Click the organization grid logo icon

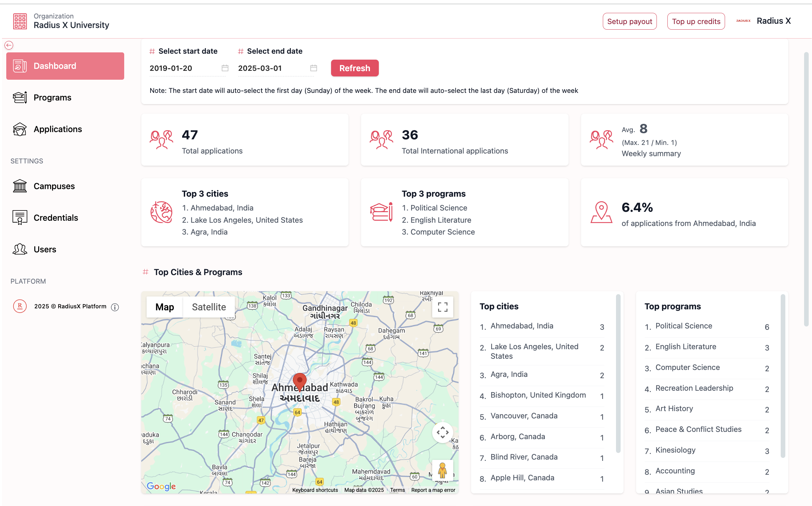pyautogui.click(x=20, y=21)
